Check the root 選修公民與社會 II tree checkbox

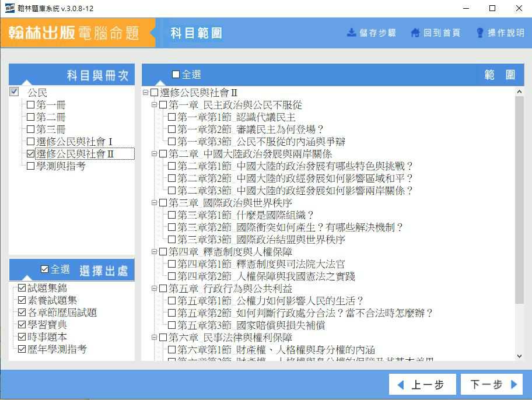tap(155, 92)
